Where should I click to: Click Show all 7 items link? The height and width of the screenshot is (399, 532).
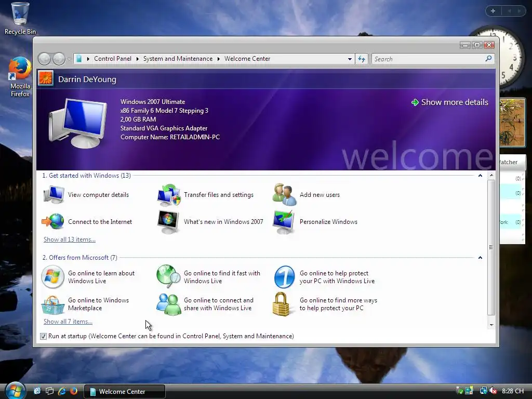pos(68,321)
